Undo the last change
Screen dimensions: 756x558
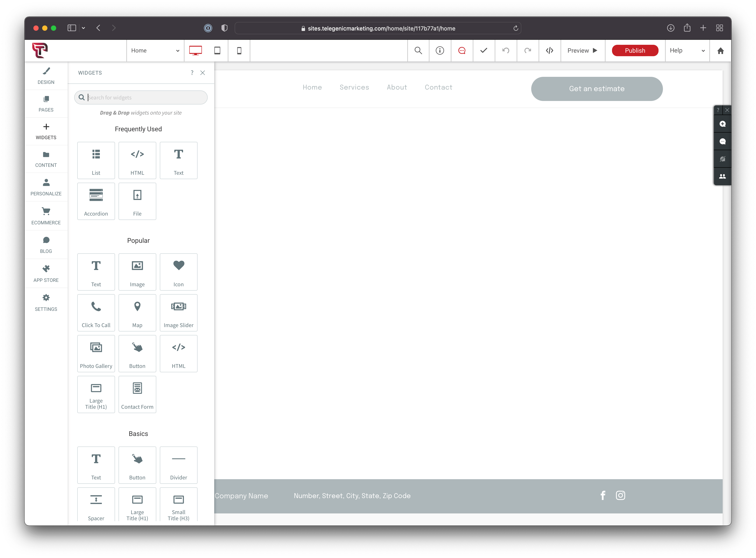point(506,51)
